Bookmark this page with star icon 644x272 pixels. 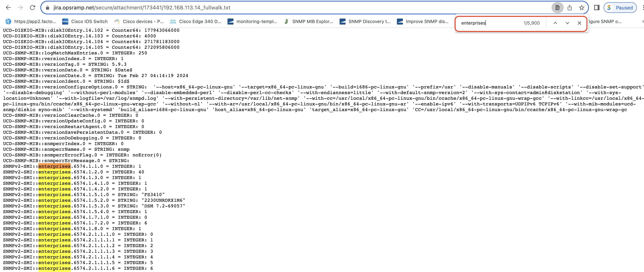[582, 8]
